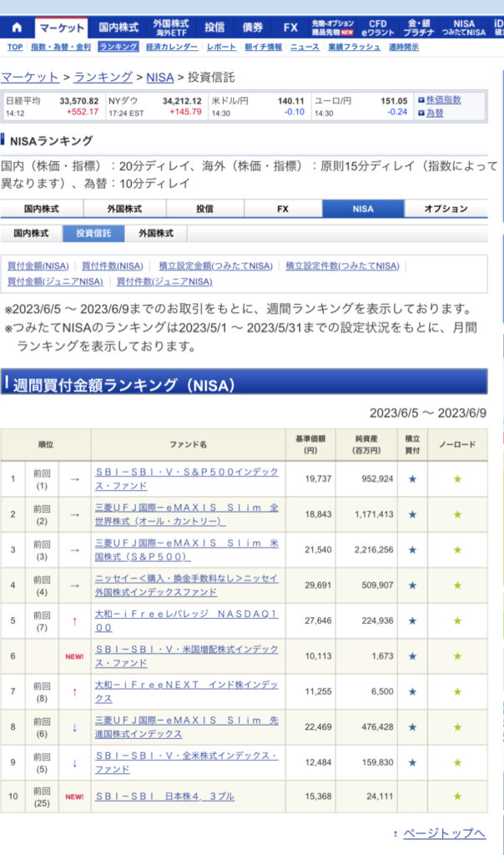
Task: Open 経済カレンダー link
Action: [x=172, y=47]
